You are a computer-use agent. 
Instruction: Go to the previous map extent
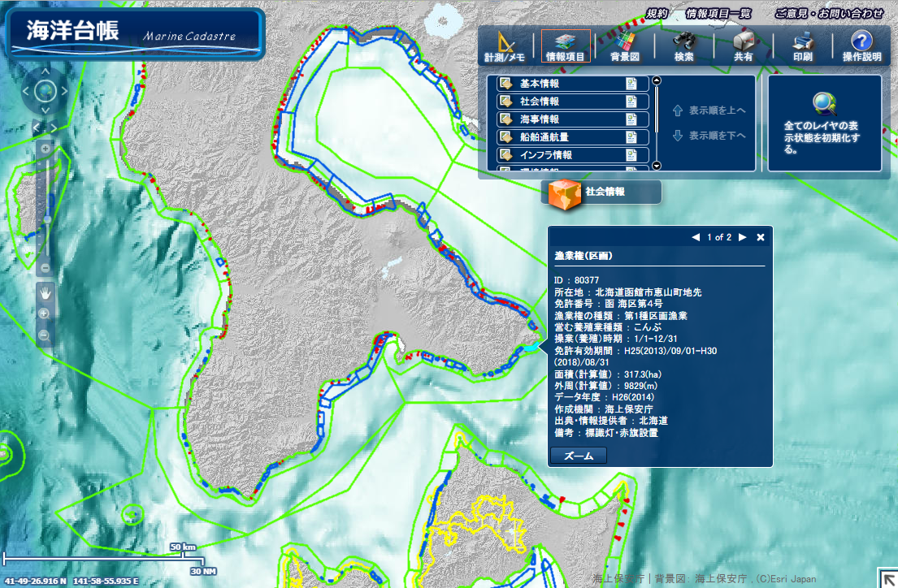[x=37, y=128]
